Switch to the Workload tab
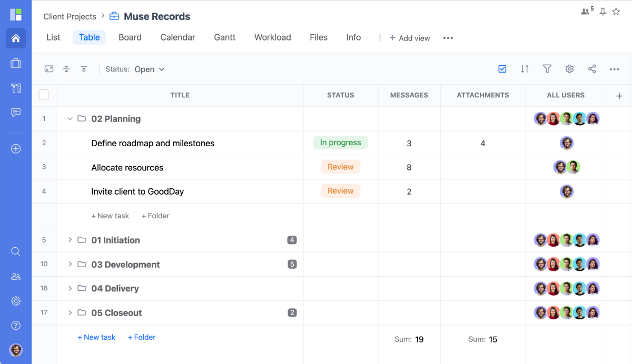Image resolution: width=632 pixels, height=364 pixels. click(x=273, y=37)
